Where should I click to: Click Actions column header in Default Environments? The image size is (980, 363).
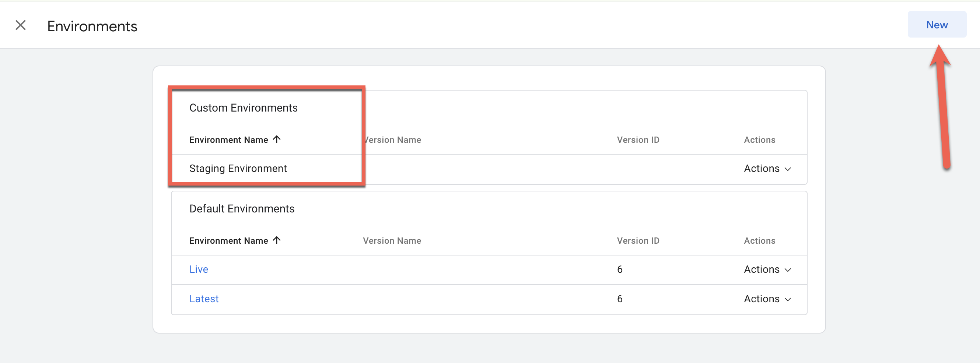pos(759,241)
